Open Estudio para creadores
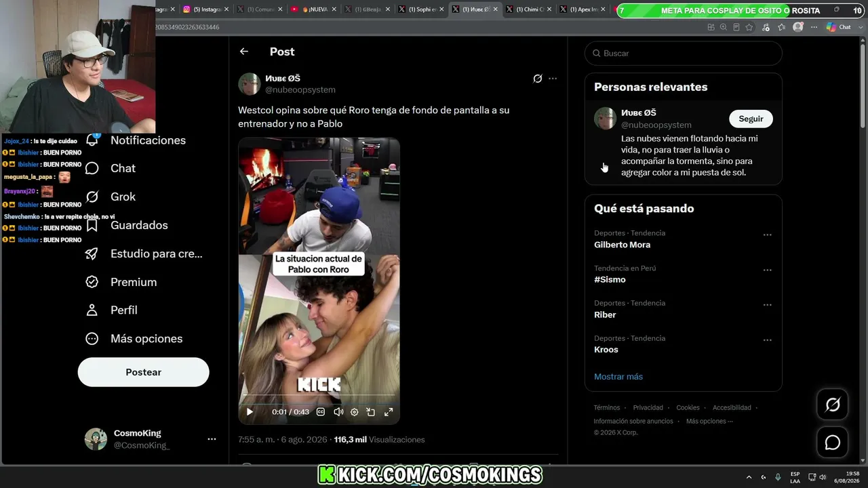868x488 pixels. coord(144,253)
